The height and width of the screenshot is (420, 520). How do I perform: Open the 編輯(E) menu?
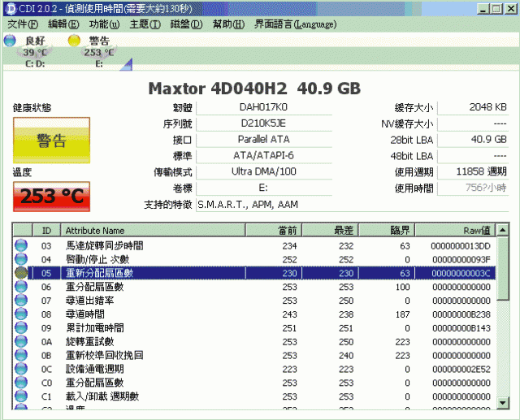pyautogui.click(x=63, y=24)
